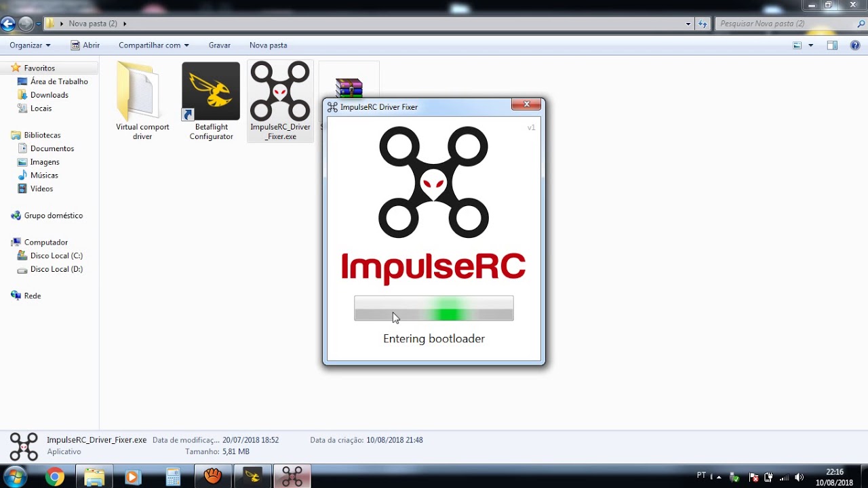Click the back navigation arrow in Explorer
868x488 pixels.
pyautogui.click(x=7, y=24)
